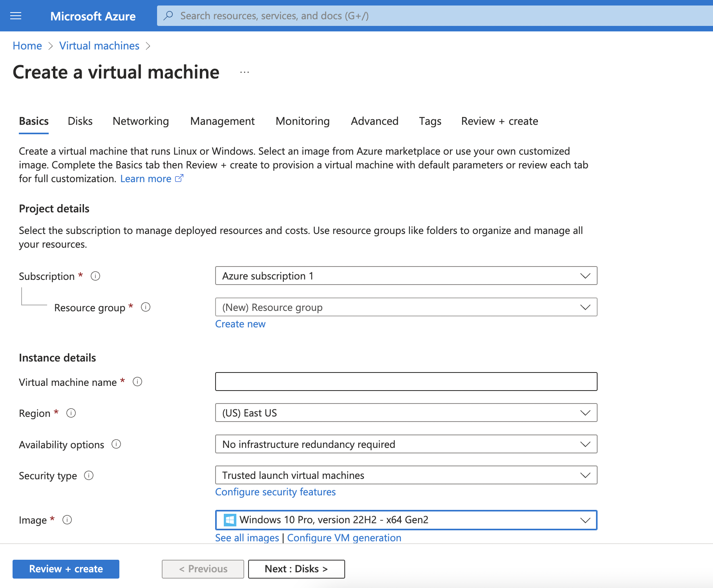The height and width of the screenshot is (588, 713).
Task: Click the Review + create button
Action: pyautogui.click(x=66, y=569)
